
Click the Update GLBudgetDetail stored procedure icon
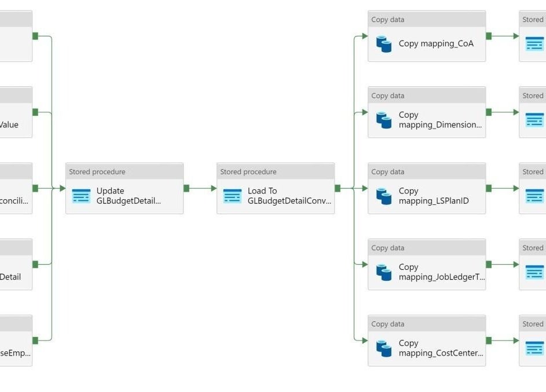tap(82, 196)
